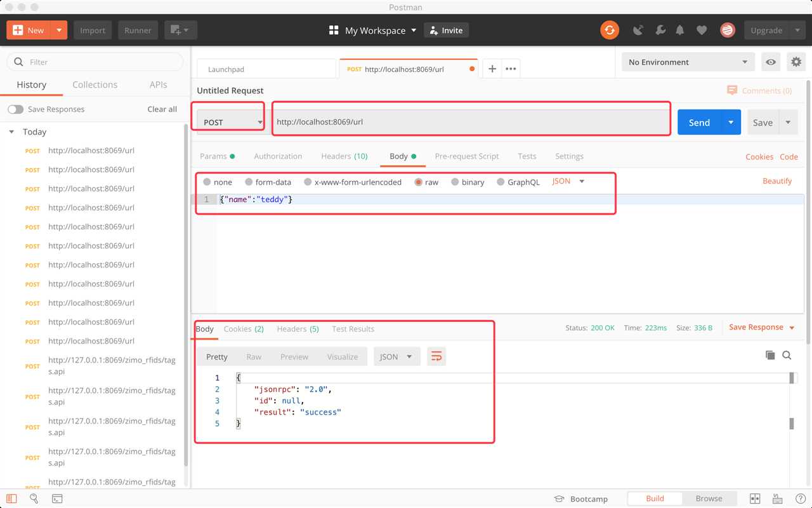812x508 pixels.
Task: Open settings via the wrench icon
Action: click(660, 30)
